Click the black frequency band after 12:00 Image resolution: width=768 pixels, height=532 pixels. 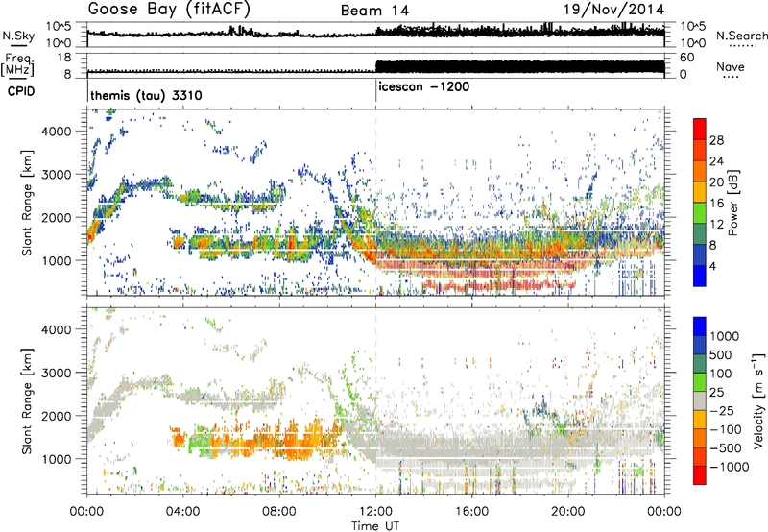[520, 67]
